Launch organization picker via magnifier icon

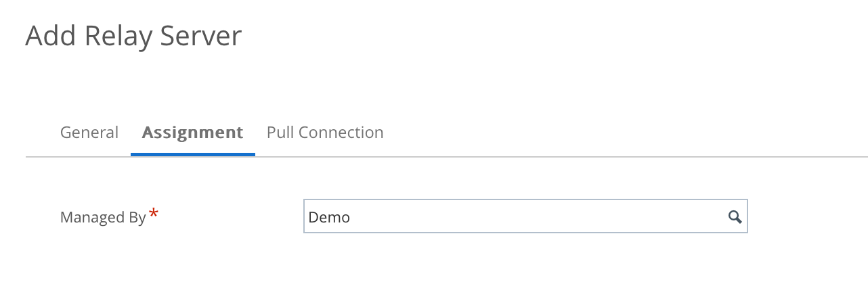(735, 217)
